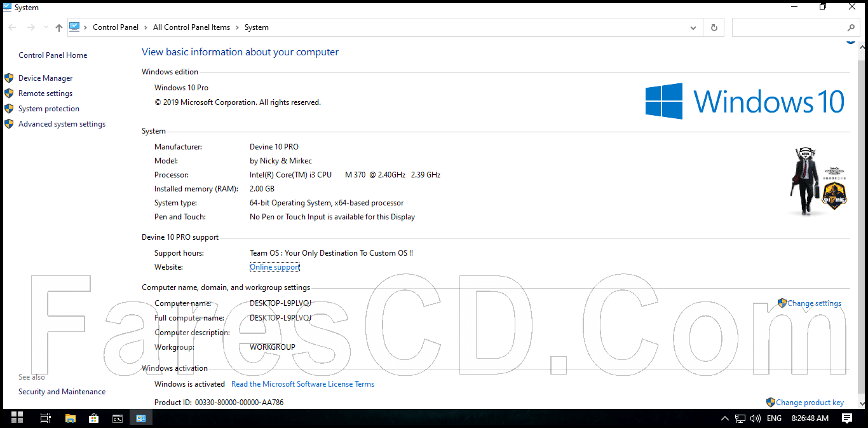Image resolution: width=868 pixels, height=428 pixels.
Task: Read the Microsoft Software License Terms
Action: (x=302, y=384)
